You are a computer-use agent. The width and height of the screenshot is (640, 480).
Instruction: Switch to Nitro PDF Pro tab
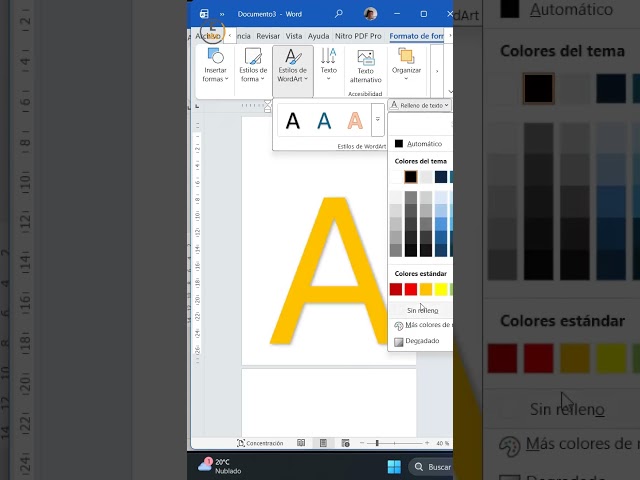(x=358, y=36)
